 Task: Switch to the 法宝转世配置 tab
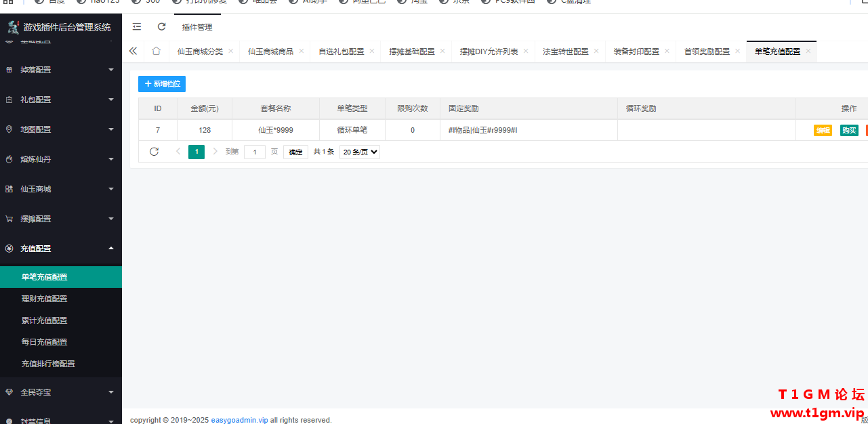tap(566, 51)
